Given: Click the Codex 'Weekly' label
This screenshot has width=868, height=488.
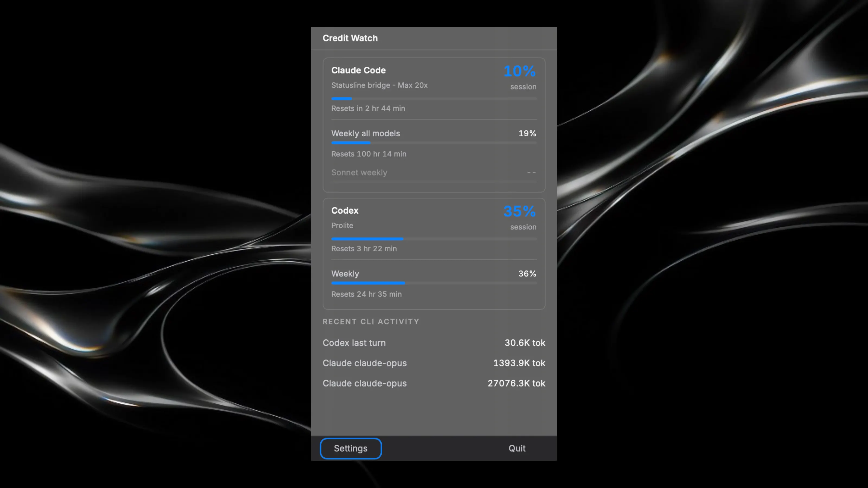Looking at the screenshot, I should 345,274.
